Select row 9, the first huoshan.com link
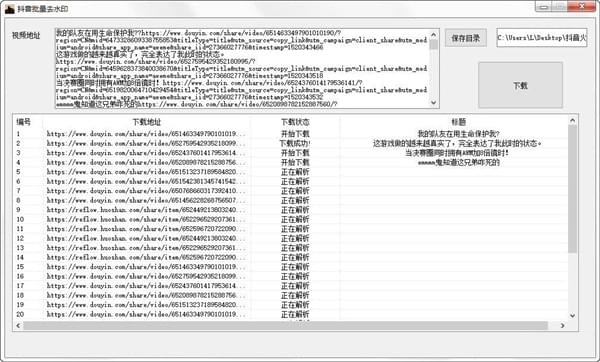The image size is (600, 362). click(291, 210)
